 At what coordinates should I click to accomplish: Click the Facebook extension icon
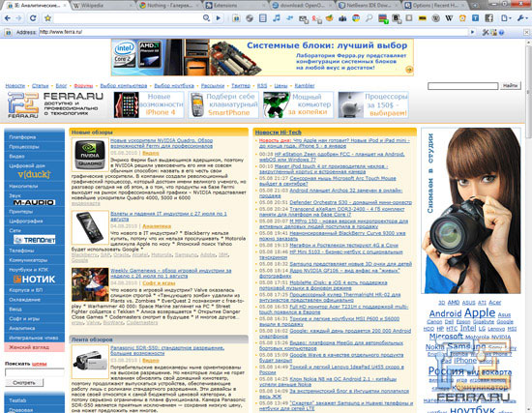click(488, 18)
